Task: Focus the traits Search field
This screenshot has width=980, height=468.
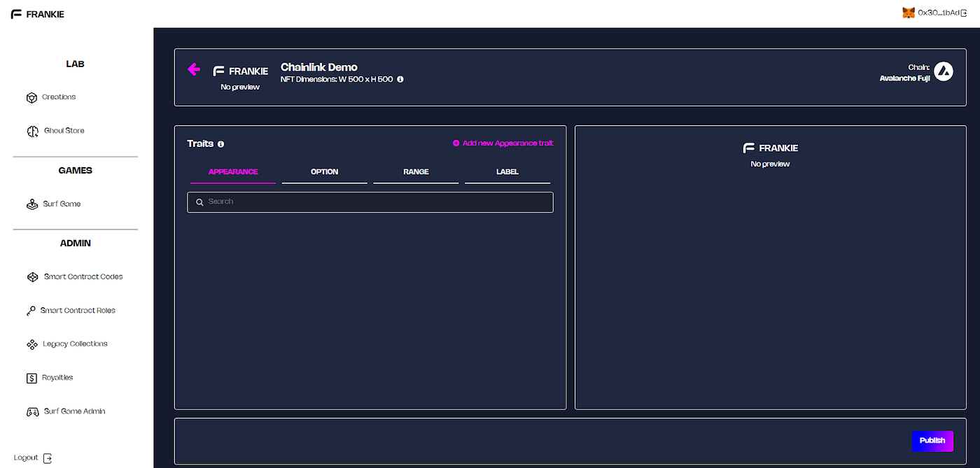Action: tap(370, 202)
